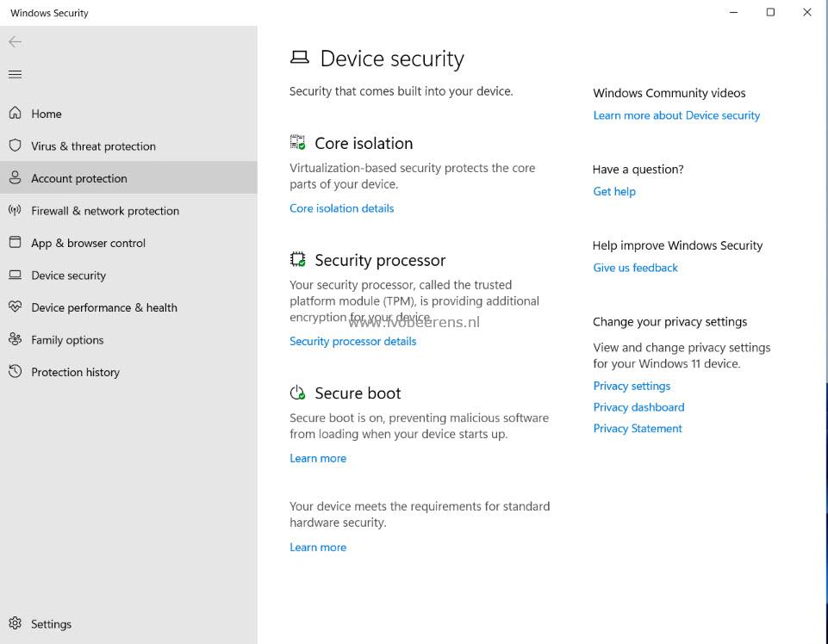The height and width of the screenshot is (644, 828).
Task: View Protection history
Action: point(76,372)
